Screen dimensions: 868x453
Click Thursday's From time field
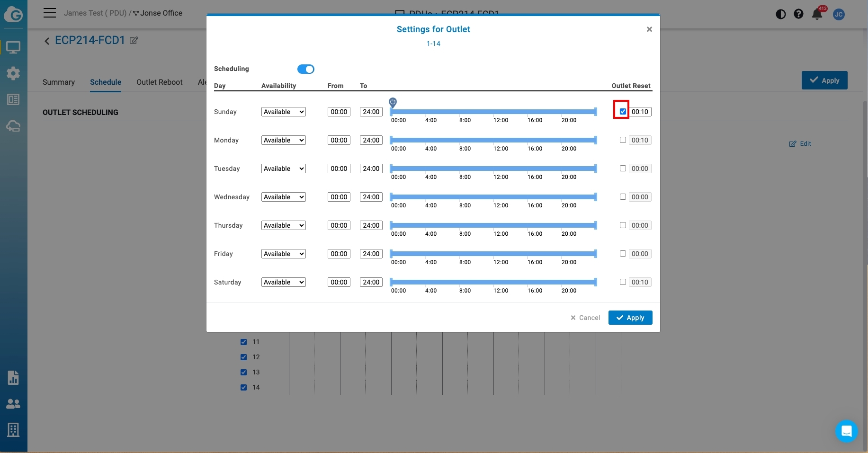[x=339, y=225]
